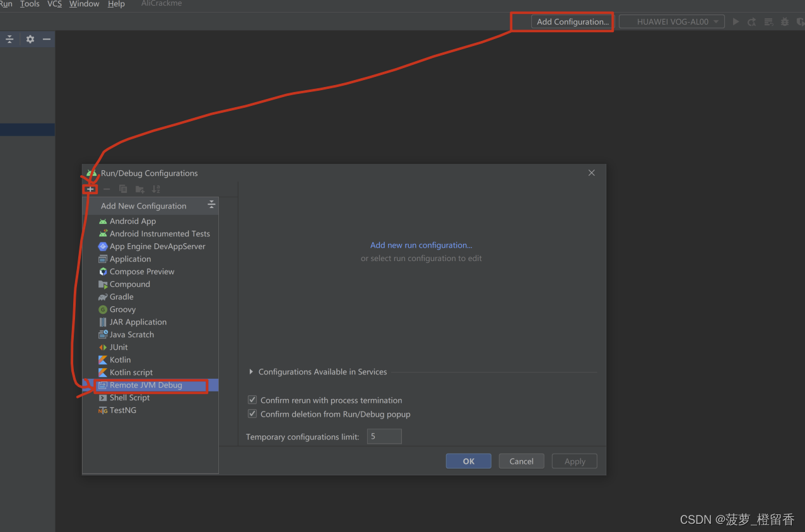Open the HUAWEI VOG-AL00 device dropdown

[671, 21]
